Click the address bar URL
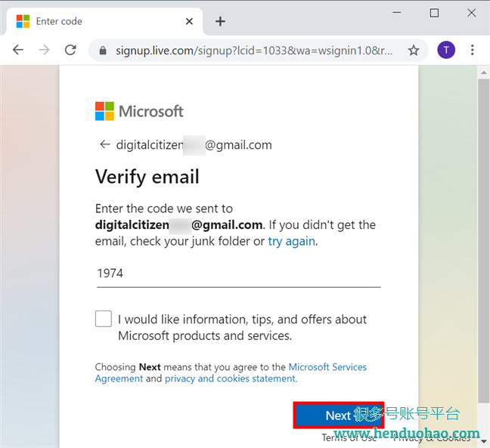Screen dimensions: 490x448 [254, 51]
